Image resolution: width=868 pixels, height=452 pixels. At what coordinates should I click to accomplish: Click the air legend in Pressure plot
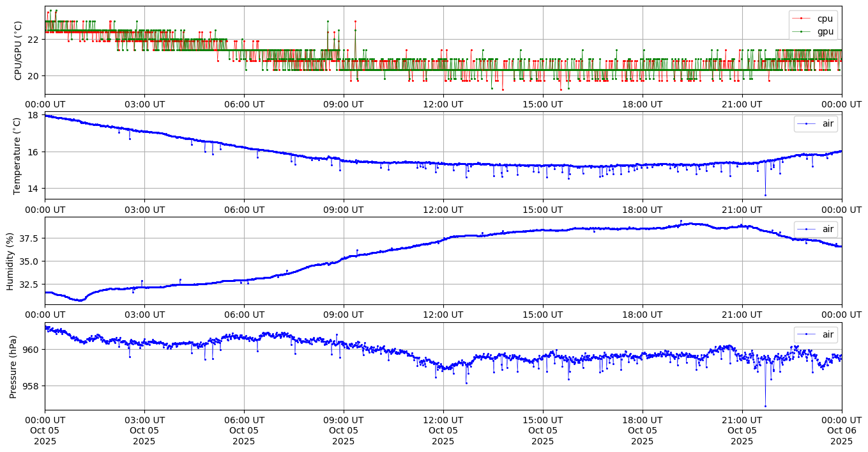[816, 334]
